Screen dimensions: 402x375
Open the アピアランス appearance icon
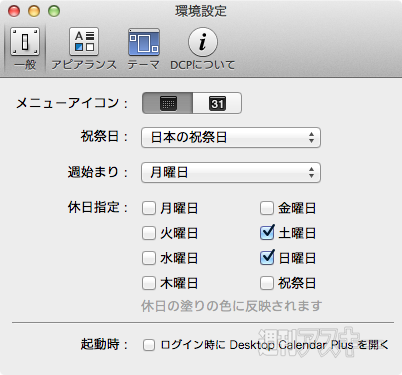(84, 49)
